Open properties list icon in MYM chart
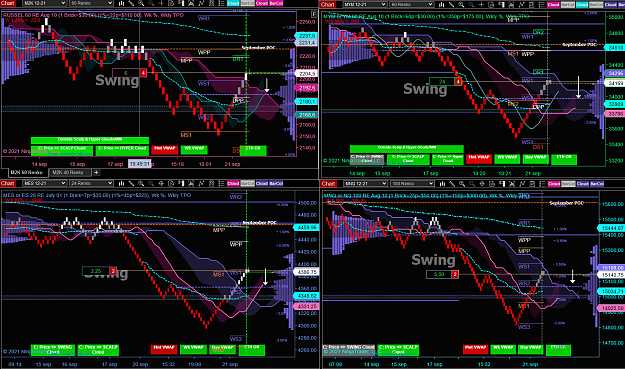Viewport: 625px width, 369px height. (x=542, y=4)
